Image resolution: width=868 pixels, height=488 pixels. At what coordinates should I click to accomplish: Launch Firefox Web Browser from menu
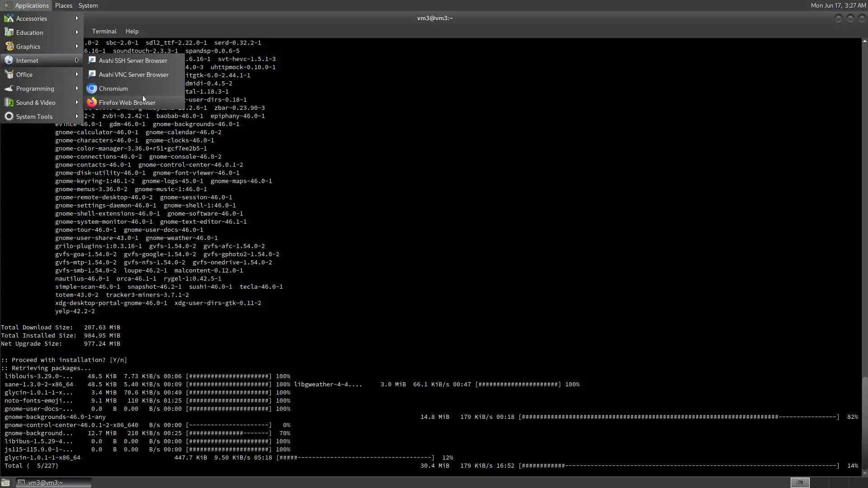pos(127,103)
